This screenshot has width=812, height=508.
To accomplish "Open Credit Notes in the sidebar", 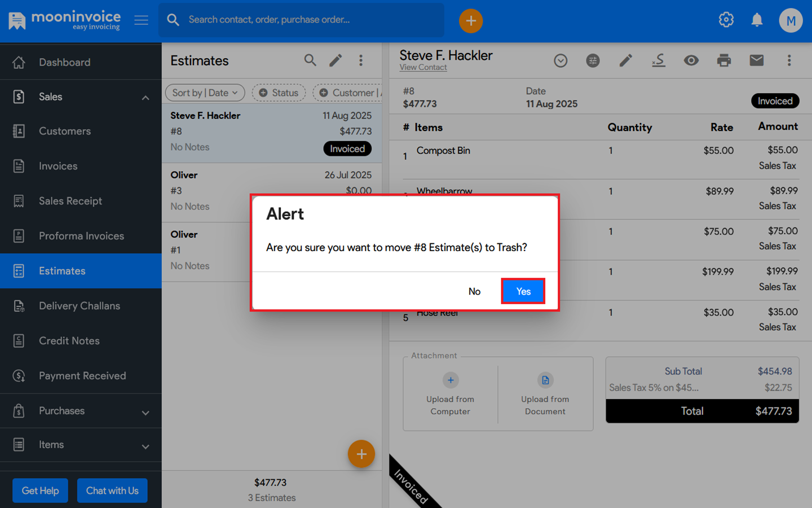I will (x=69, y=341).
